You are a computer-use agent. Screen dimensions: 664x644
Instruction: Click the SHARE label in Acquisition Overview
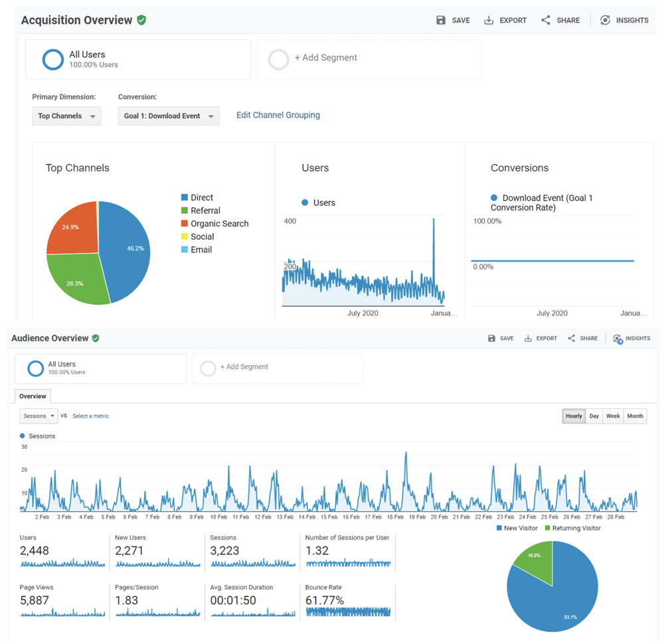(568, 21)
